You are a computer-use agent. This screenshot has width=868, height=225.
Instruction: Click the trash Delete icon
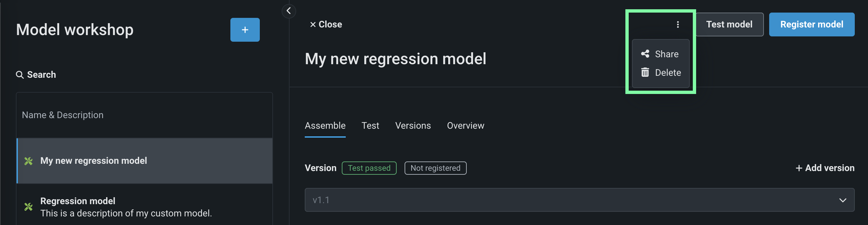[x=645, y=72]
